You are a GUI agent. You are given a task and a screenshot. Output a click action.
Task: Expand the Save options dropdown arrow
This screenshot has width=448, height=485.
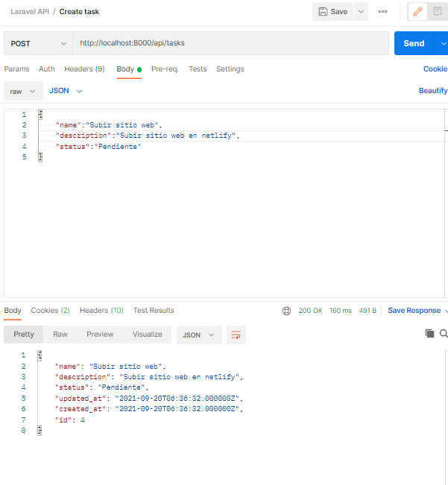point(361,12)
